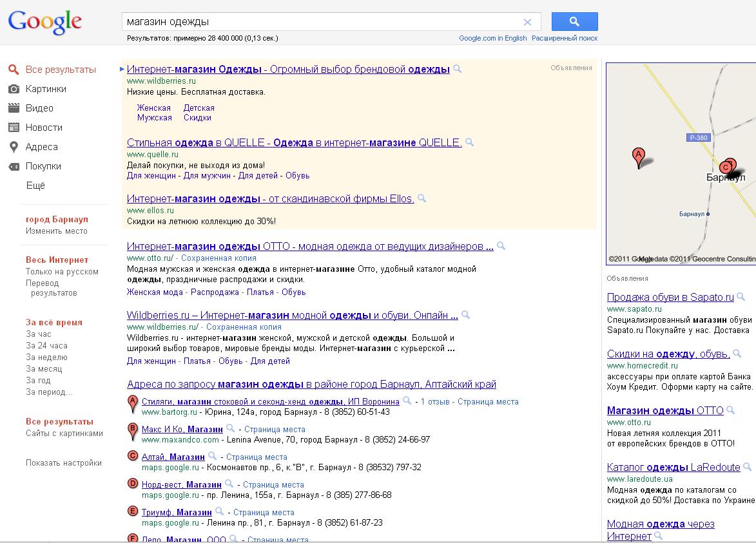Click the blue search magnifier button
Viewport: 756px width, 543px height.
pyautogui.click(x=574, y=22)
